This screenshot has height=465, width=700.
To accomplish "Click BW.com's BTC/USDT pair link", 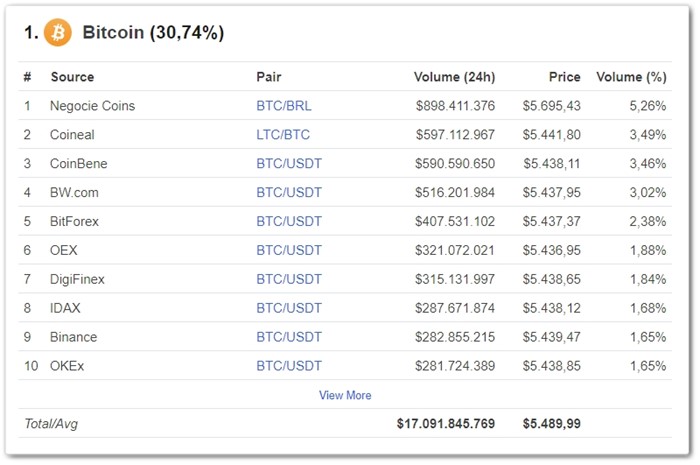I will point(289,193).
